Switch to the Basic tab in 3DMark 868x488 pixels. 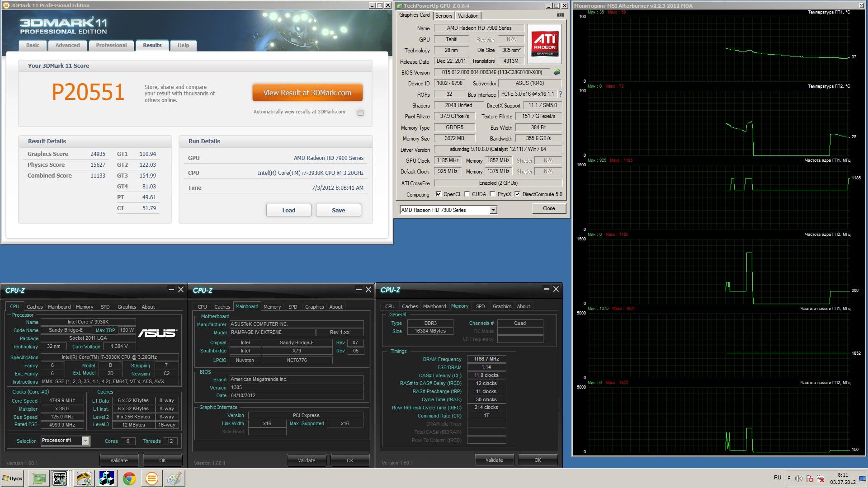[x=33, y=45]
